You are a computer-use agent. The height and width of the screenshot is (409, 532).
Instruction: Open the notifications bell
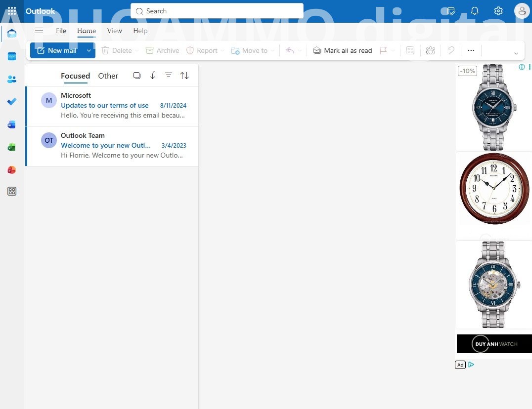click(474, 11)
